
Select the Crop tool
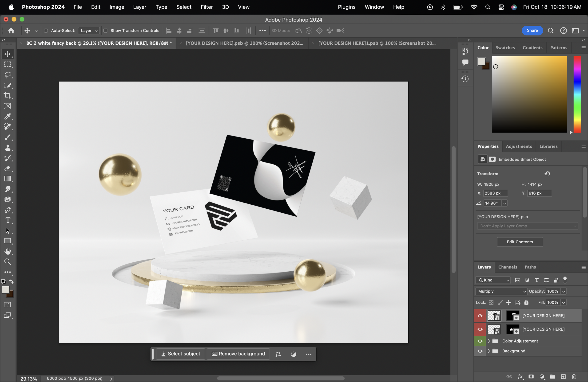[8, 95]
